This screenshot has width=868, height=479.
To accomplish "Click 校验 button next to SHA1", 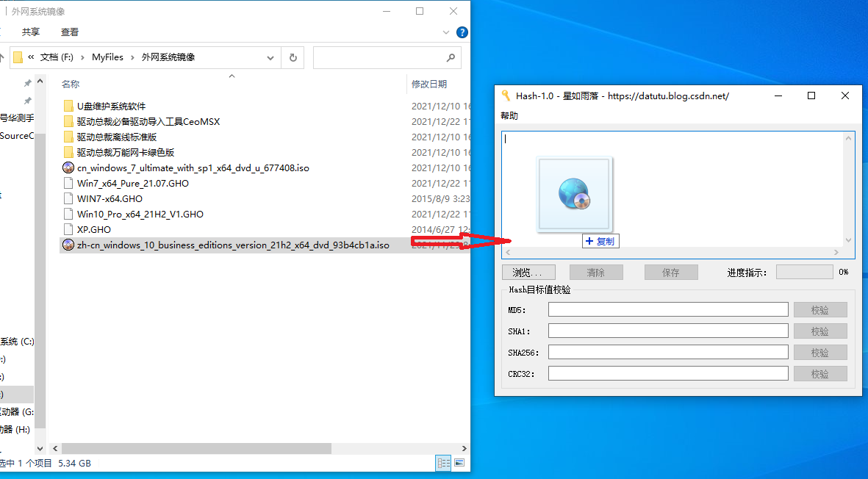I will pyautogui.click(x=820, y=331).
